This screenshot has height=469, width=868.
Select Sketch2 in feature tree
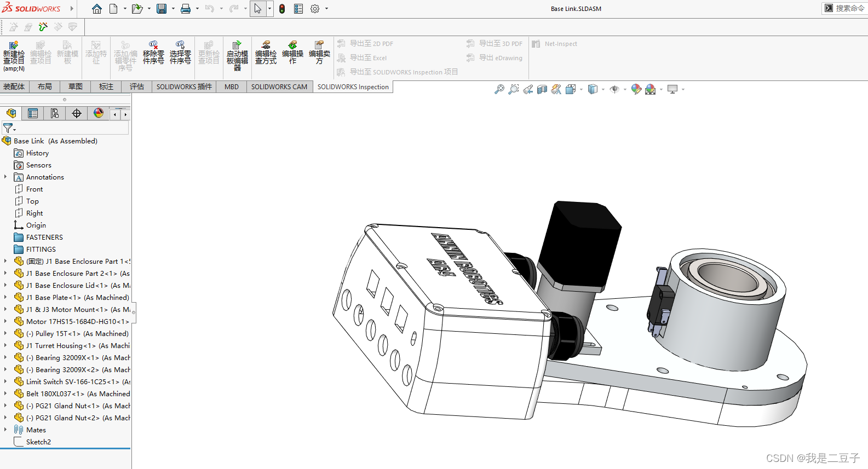(x=38, y=442)
